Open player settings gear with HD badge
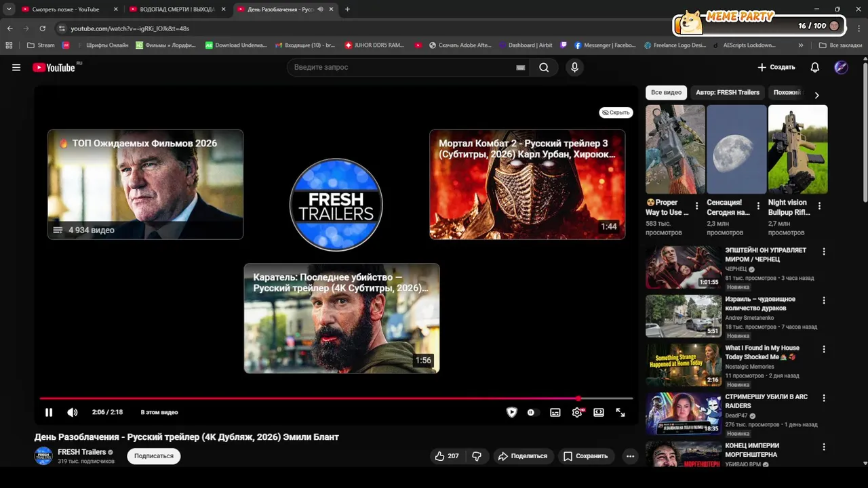 pyautogui.click(x=577, y=412)
